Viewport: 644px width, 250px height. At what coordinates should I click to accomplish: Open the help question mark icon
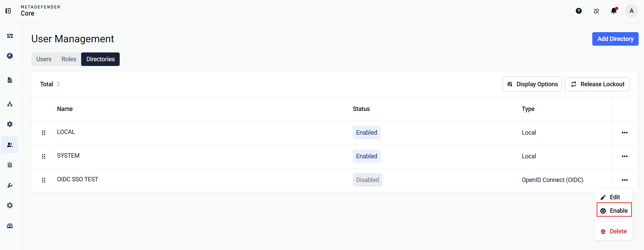tap(579, 11)
